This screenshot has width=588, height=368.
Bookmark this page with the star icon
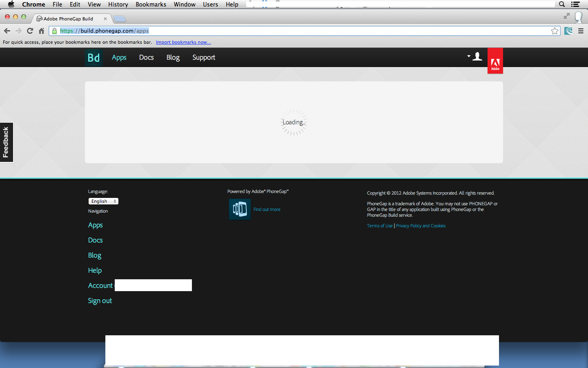(555, 31)
